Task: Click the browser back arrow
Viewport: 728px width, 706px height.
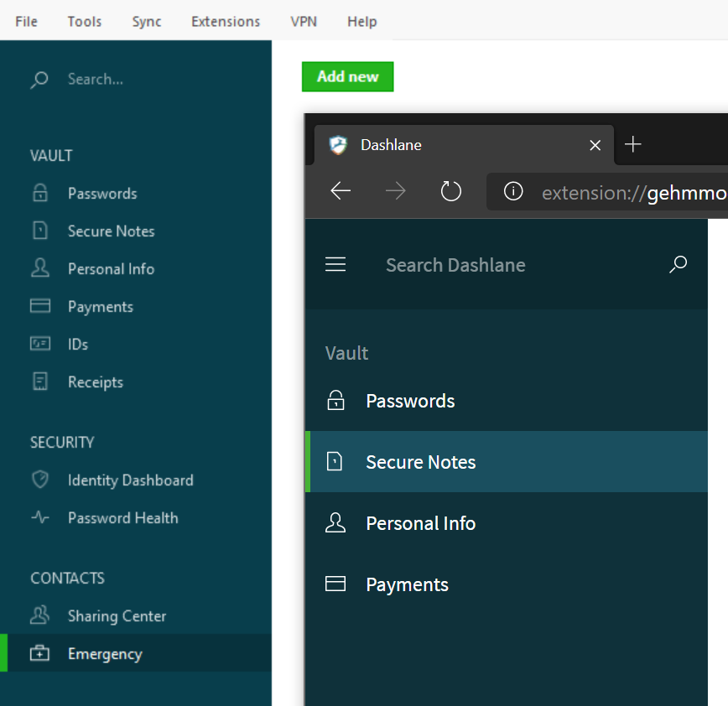Action: point(341,192)
